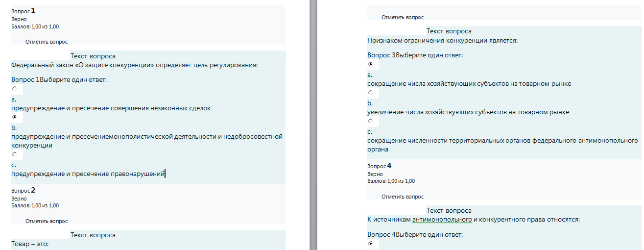Select radio for увеличение числа хозяйствующих субъектов

coord(371,93)
